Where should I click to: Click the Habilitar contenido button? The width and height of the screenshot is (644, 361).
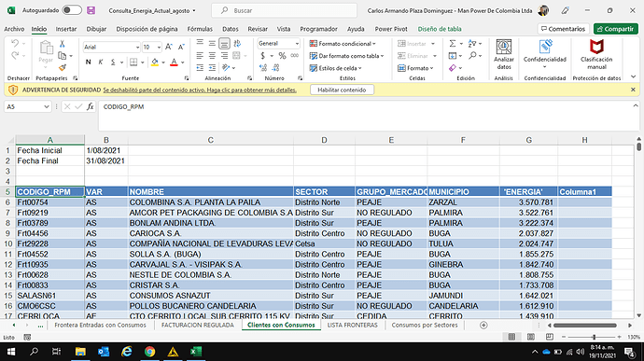pyautogui.click(x=342, y=90)
